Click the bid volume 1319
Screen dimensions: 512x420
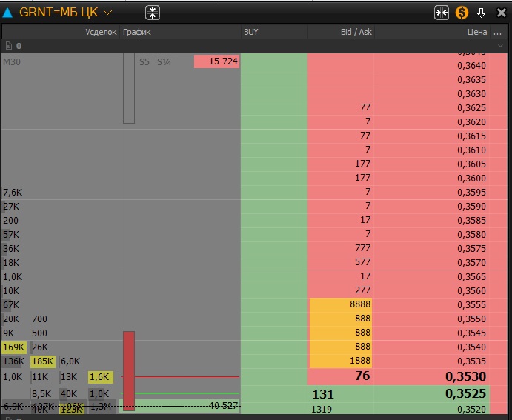(x=322, y=409)
